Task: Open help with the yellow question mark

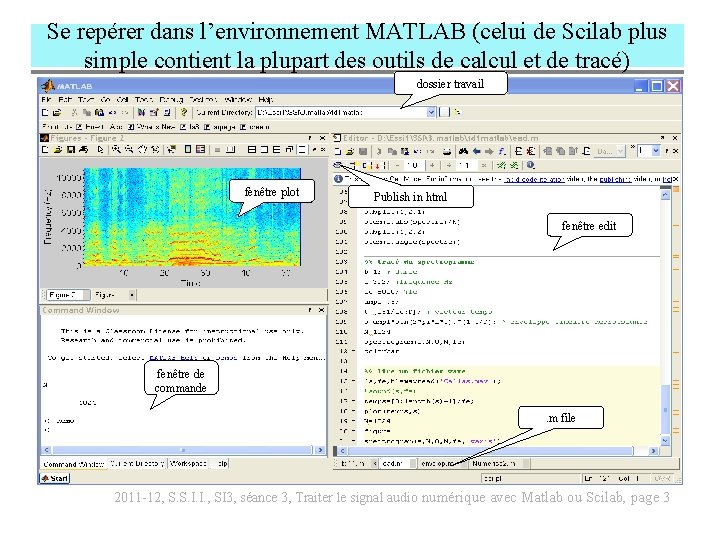Action: tap(184, 112)
